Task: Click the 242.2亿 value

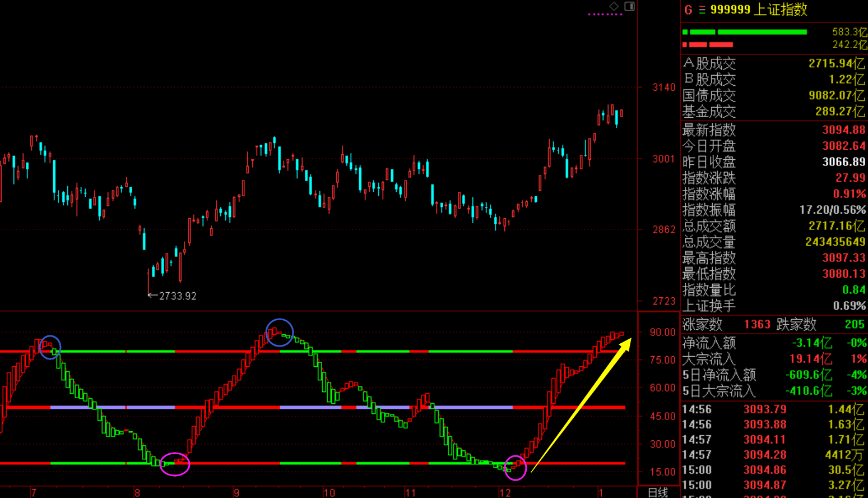Action: [x=850, y=44]
